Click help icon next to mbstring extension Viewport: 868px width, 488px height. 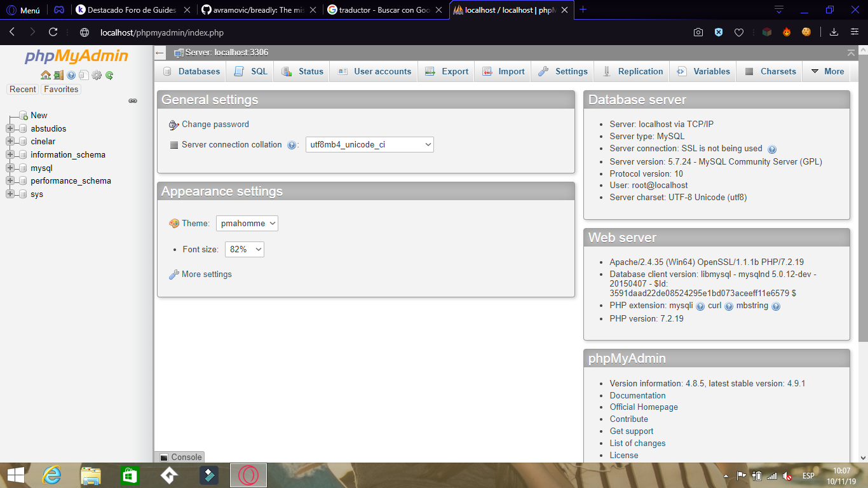click(776, 306)
